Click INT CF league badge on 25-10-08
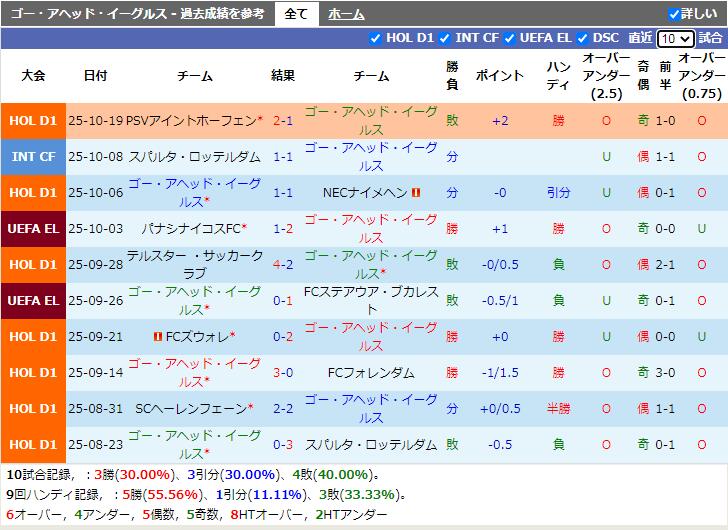This screenshot has height=530, width=728. (x=33, y=157)
